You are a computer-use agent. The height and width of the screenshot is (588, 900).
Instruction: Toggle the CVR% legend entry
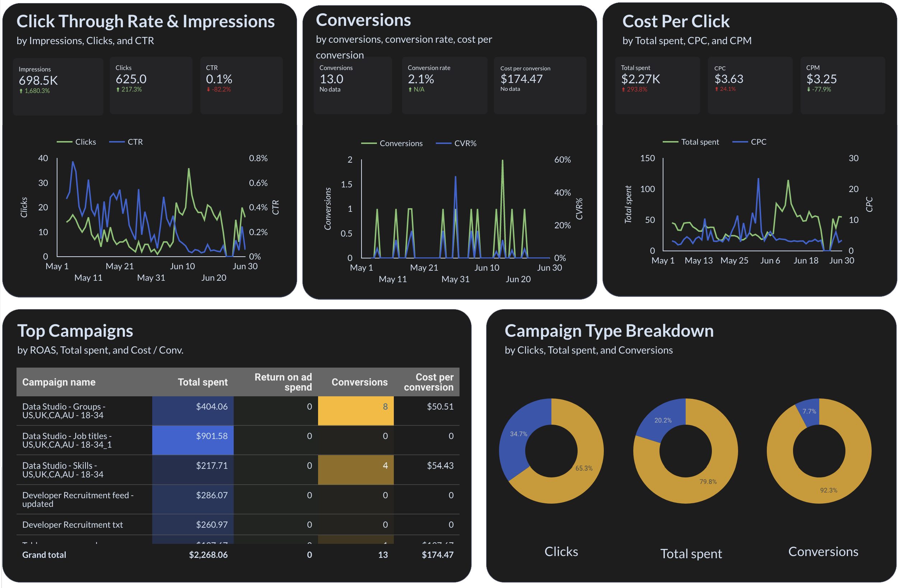tap(456, 143)
